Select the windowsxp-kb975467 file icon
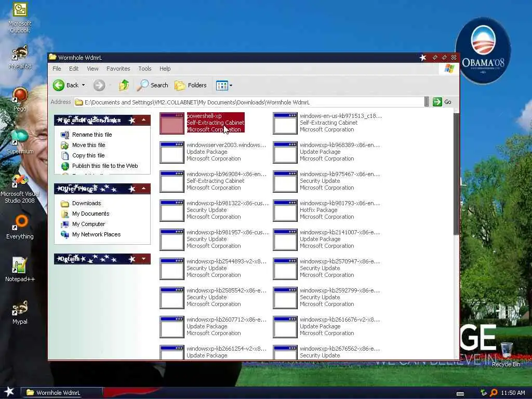532x399 pixels. tap(285, 181)
